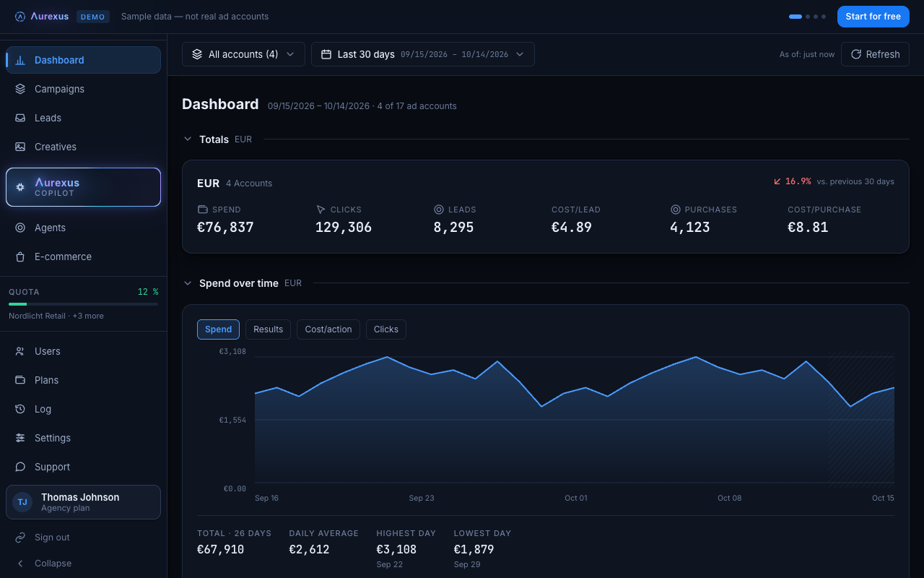
Task: Open Settings via its sliders icon
Action: pyautogui.click(x=20, y=438)
